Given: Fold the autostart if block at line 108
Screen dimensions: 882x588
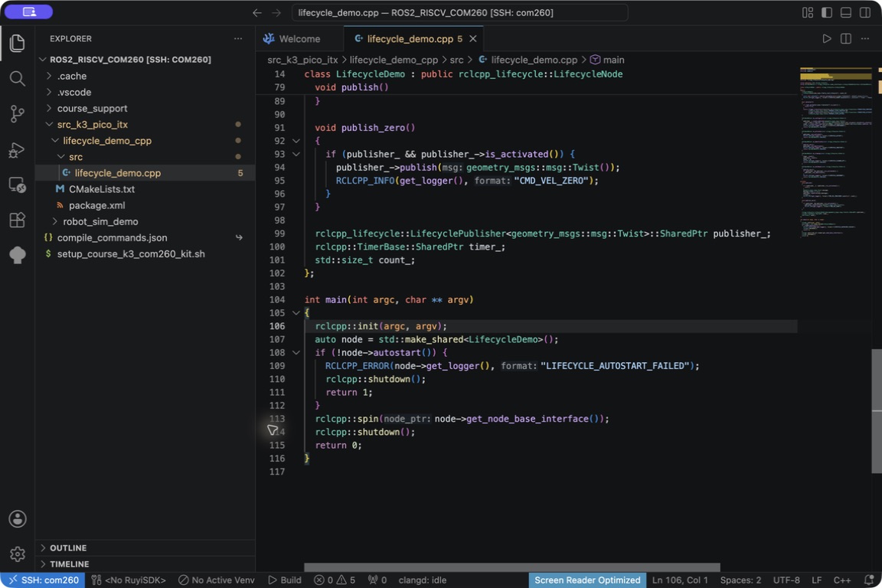Looking at the screenshot, I should coord(296,353).
